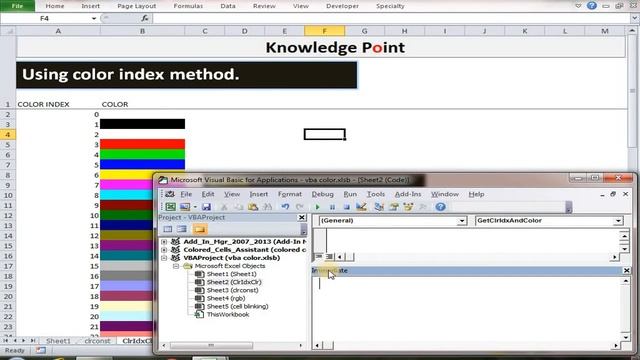Expand the Colored_Cells_Assistant project node

[164, 250]
